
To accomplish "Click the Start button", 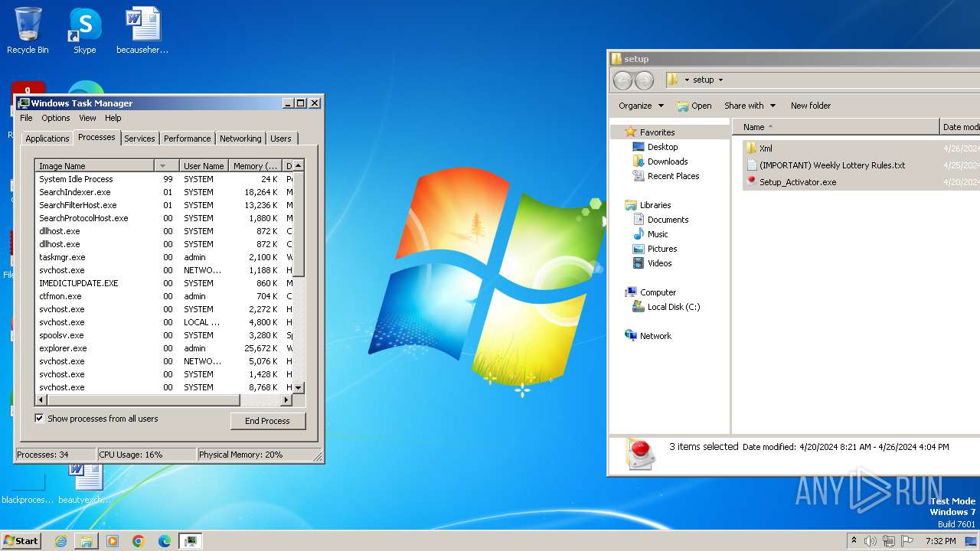I will tap(21, 540).
